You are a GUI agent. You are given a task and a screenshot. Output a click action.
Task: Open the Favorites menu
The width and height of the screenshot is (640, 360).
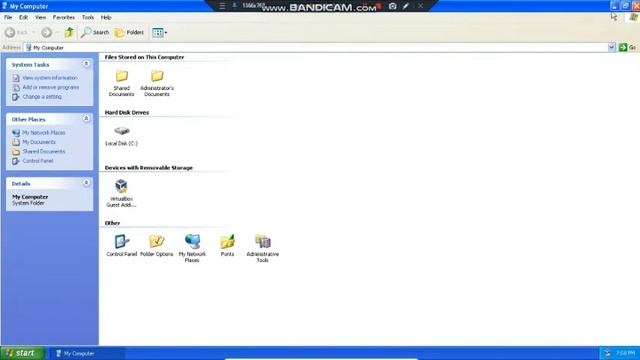coord(64,18)
